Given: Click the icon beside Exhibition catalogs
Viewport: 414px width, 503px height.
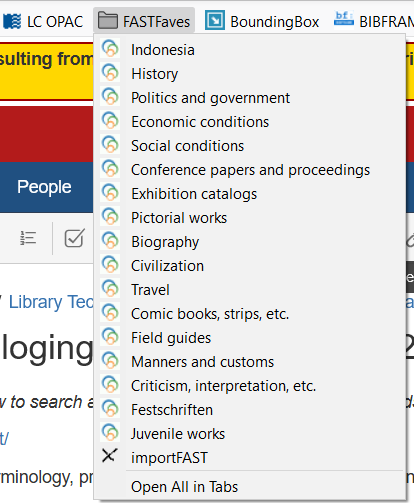Looking at the screenshot, I should [110, 193].
